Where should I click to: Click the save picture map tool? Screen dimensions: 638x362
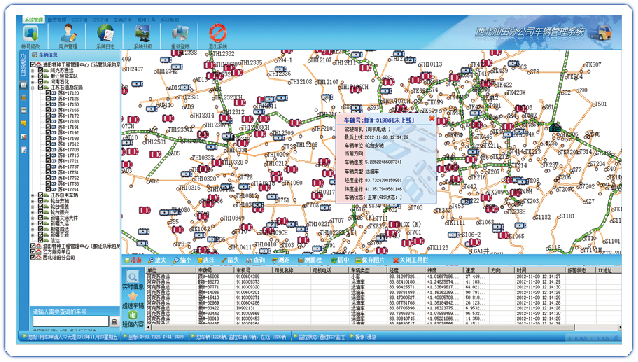point(369,260)
